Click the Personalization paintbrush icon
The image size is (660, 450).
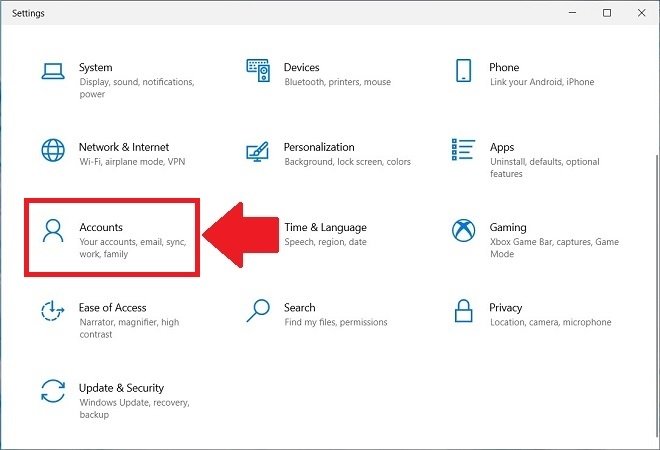[258, 152]
